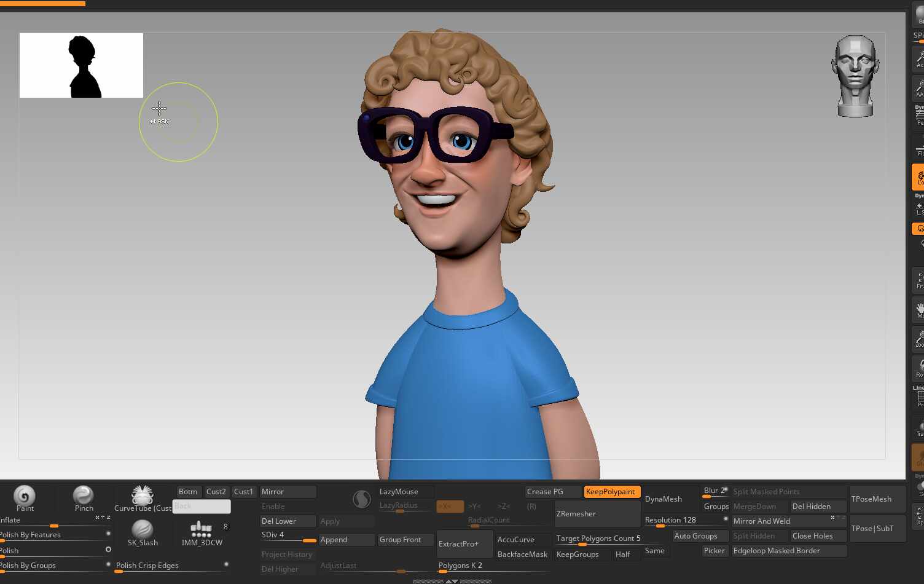
Task: Click the Back color field
Action: pyautogui.click(x=202, y=507)
